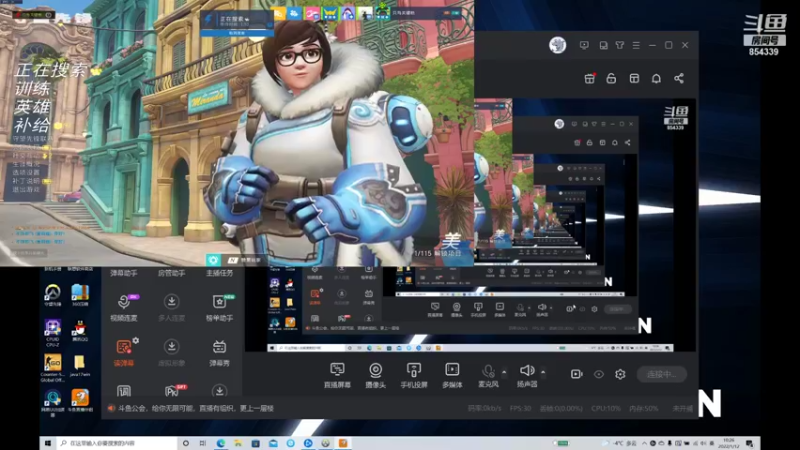Open the 榜单助手 tool marked NEW
800x450 pixels.
click(x=219, y=308)
